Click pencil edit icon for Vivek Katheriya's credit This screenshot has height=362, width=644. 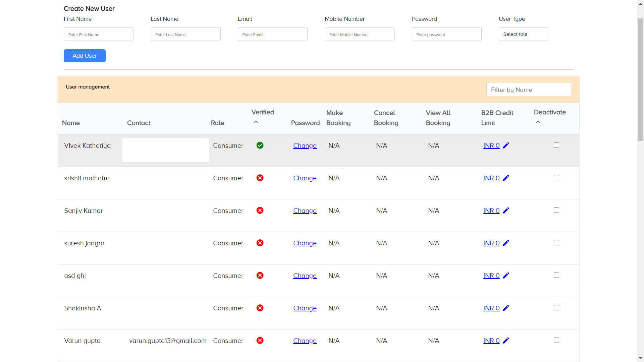(506, 145)
